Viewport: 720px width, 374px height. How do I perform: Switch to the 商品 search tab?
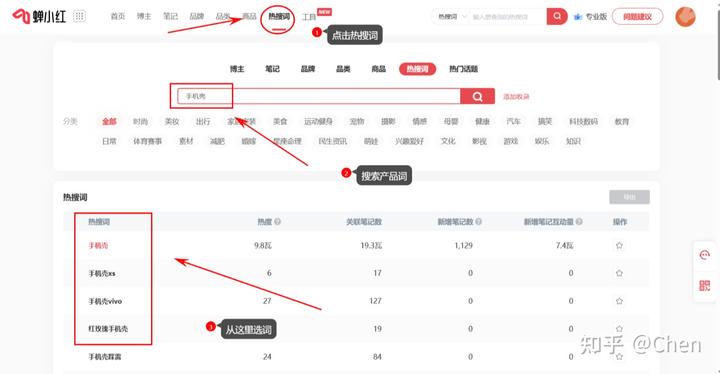pos(378,69)
